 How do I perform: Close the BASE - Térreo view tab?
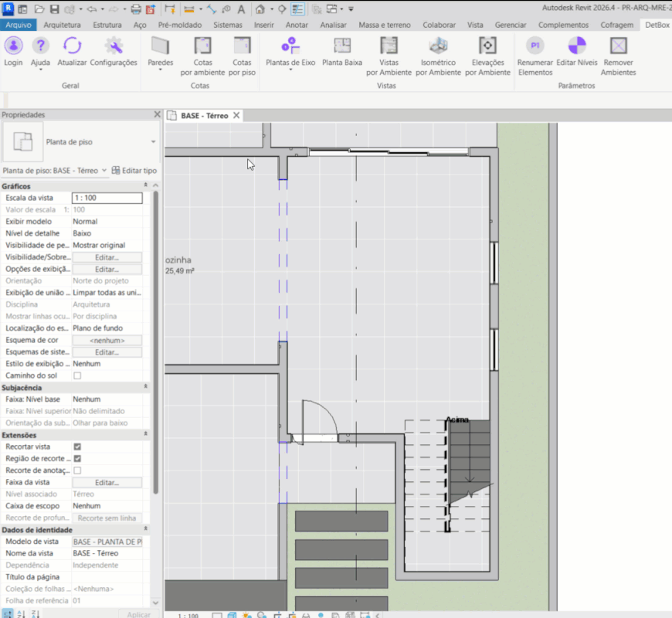pos(236,116)
